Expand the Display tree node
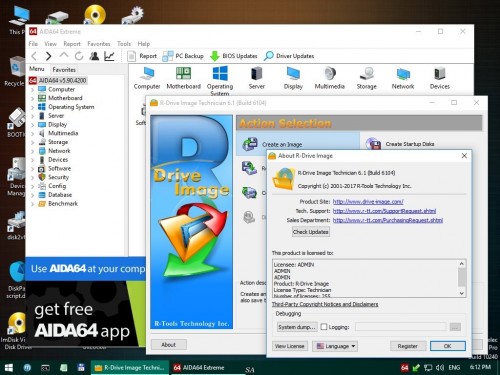 point(32,125)
